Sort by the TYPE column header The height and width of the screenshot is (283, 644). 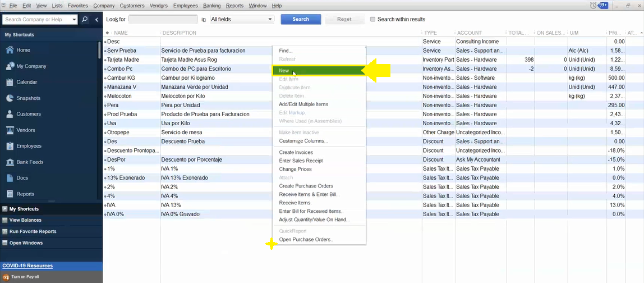431,33
